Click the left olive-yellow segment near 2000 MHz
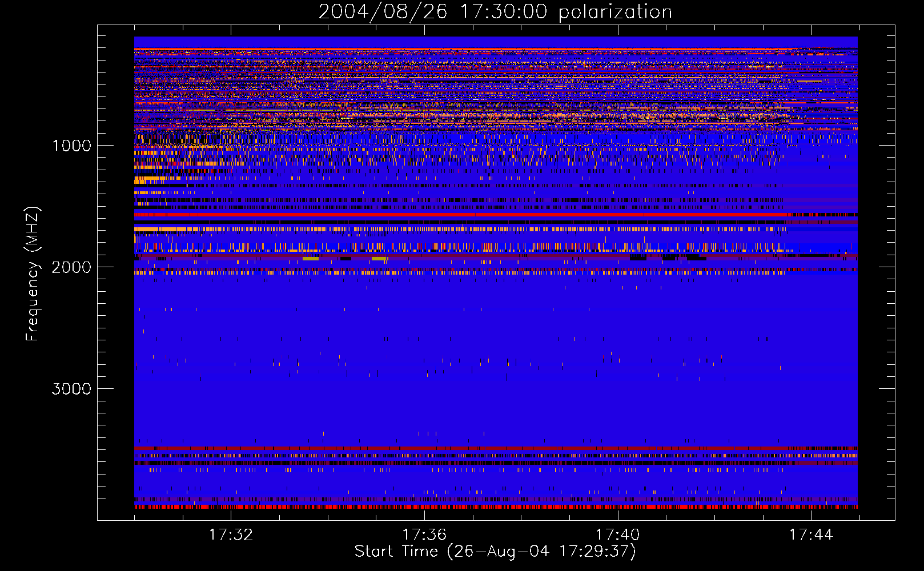The height and width of the screenshot is (571, 924). point(311,259)
